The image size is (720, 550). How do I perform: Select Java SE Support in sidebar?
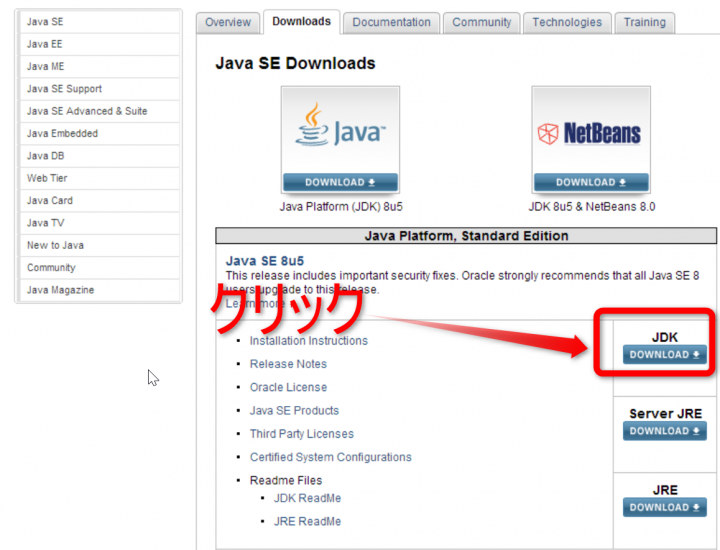point(99,89)
